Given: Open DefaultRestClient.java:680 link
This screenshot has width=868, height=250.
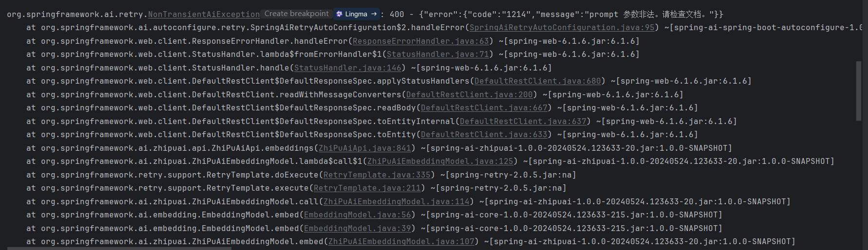Looking at the screenshot, I should [538, 81].
